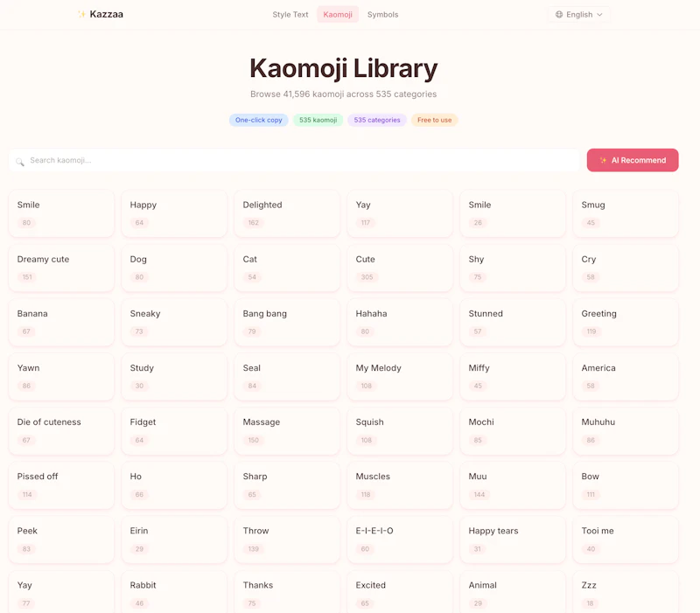Click the Kazzaa sparkle logo icon
700x613 pixels.
(81, 14)
